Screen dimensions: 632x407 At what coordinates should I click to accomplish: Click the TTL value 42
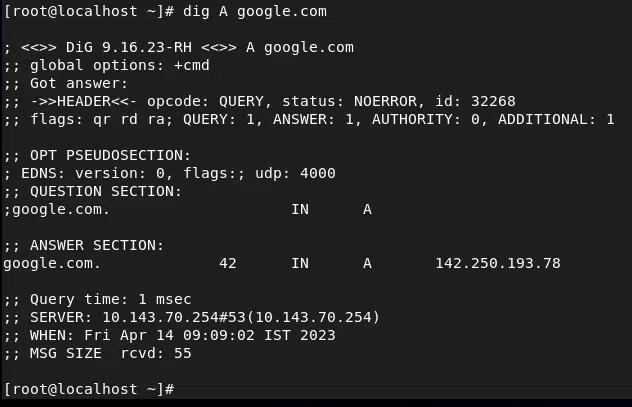227,264
